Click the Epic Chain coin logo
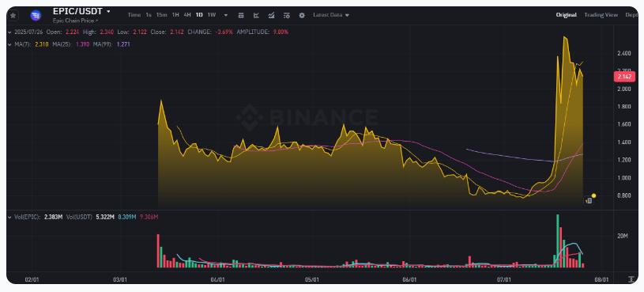 click(x=36, y=16)
